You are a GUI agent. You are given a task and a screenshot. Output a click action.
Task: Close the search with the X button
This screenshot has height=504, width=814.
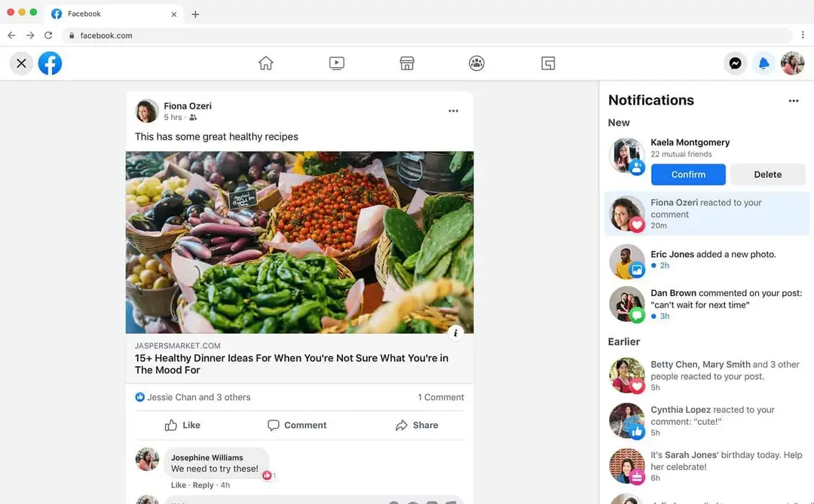pyautogui.click(x=21, y=63)
